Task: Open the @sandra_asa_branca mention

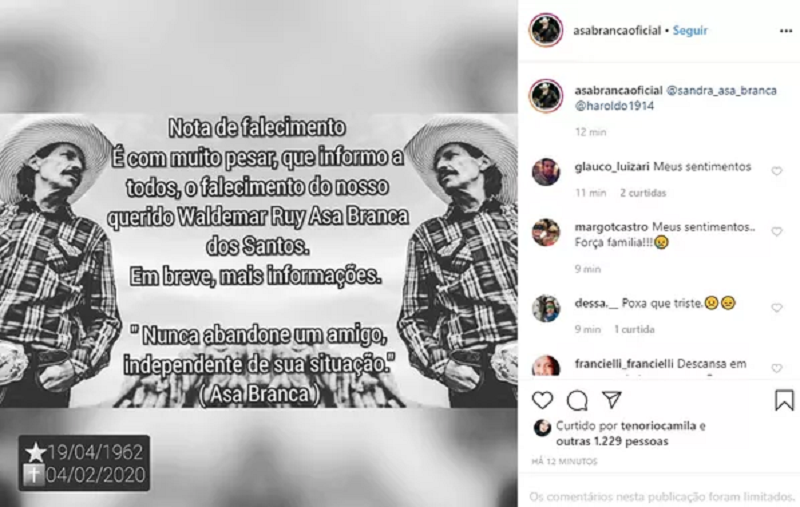Action: pyautogui.click(x=721, y=91)
